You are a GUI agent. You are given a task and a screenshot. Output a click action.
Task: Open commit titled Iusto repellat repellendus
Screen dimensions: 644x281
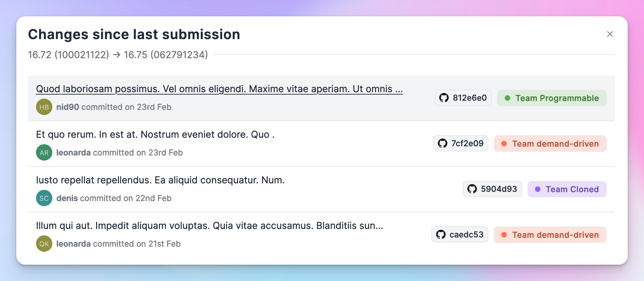tap(160, 180)
